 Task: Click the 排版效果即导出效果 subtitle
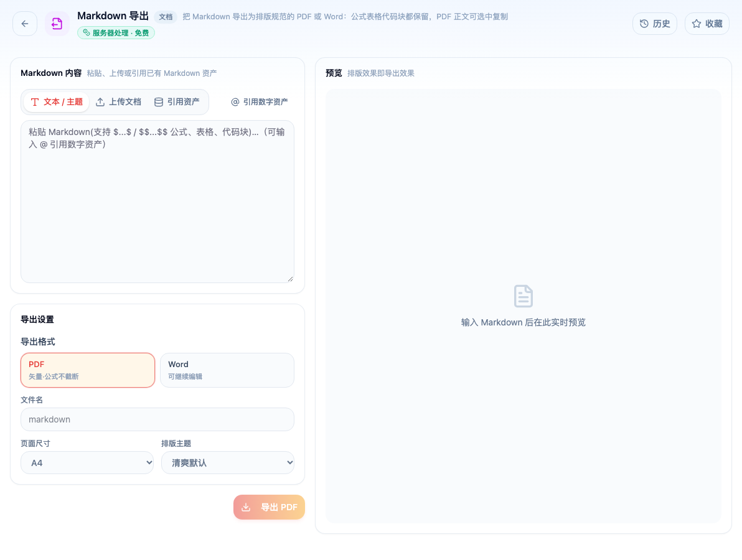pyautogui.click(x=381, y=73)
